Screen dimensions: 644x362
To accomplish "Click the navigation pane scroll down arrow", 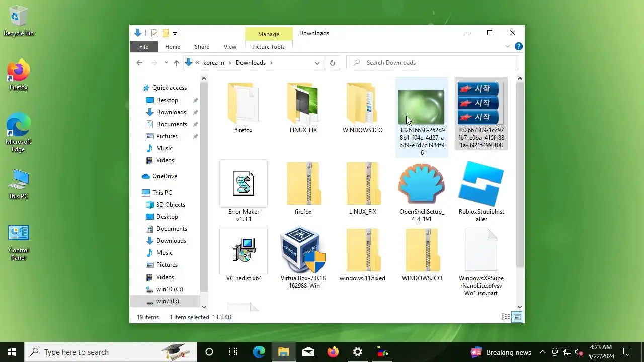I will point(204,307).
